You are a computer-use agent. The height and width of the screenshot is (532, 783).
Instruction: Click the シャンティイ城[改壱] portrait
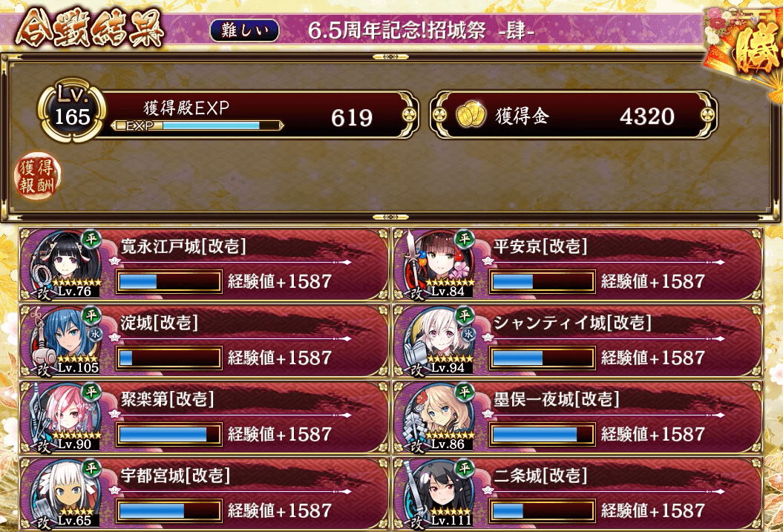point(439,340)
